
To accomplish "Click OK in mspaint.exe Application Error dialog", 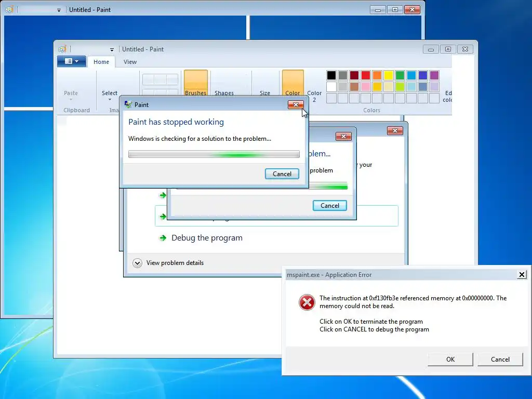I will pos(450,360).
